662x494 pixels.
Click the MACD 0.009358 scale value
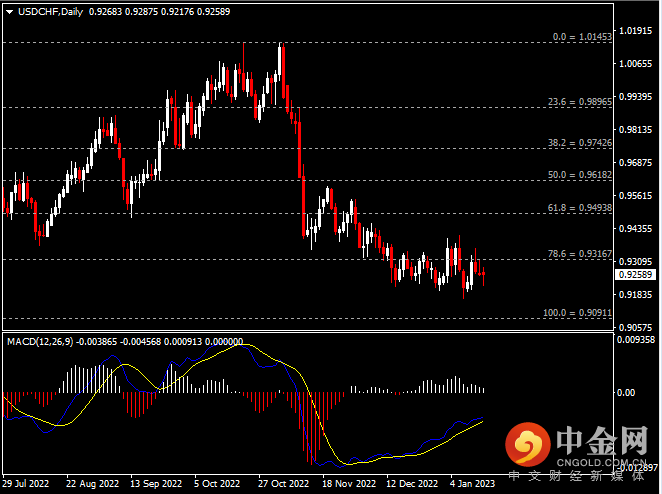pos(637,340)
